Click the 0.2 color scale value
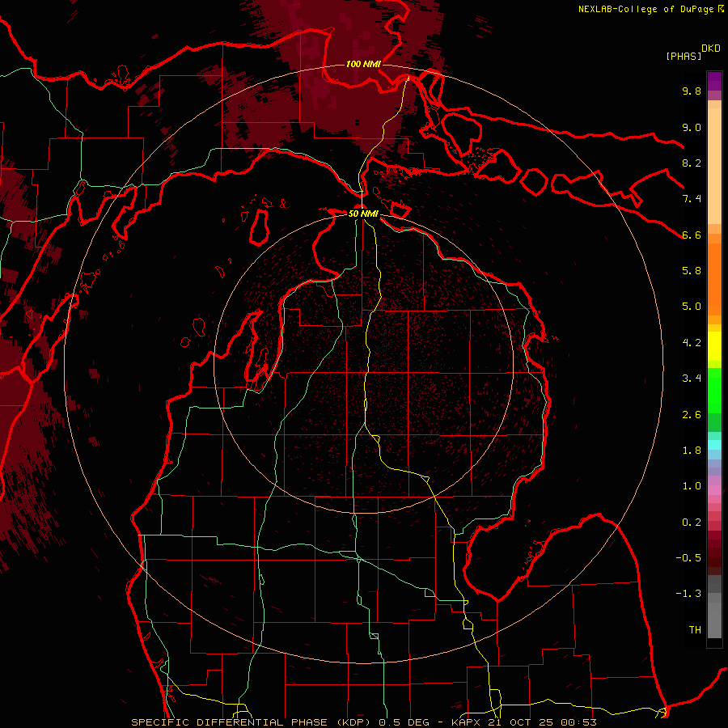This screenshot has width=728, height=728. (692, 523)
